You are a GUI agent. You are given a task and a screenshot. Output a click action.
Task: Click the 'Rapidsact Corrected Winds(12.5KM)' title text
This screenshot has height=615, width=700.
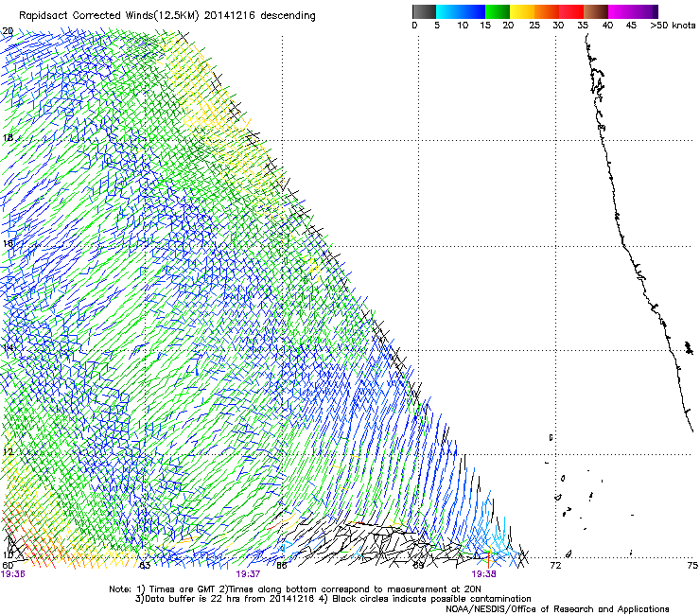coord(109,16)
